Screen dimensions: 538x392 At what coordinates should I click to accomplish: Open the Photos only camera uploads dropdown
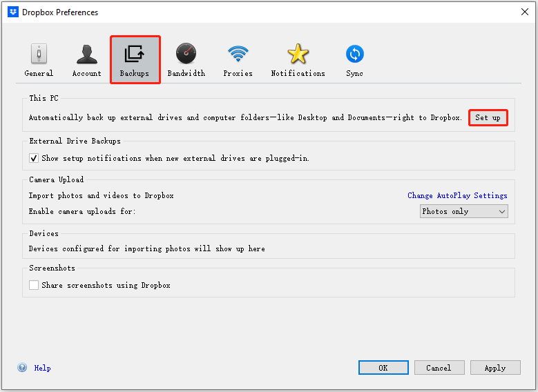coord(464,211)
